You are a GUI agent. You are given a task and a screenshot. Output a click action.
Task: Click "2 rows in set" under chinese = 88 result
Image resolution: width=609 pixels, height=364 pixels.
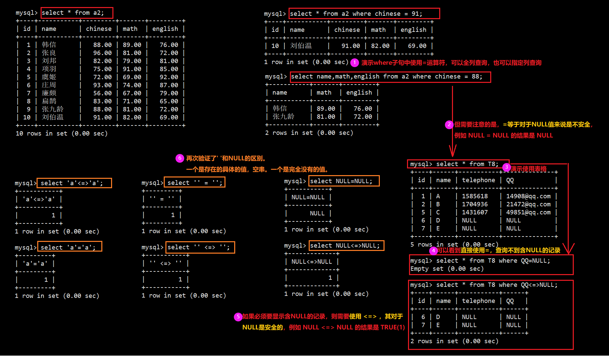[x=309, y=133]
